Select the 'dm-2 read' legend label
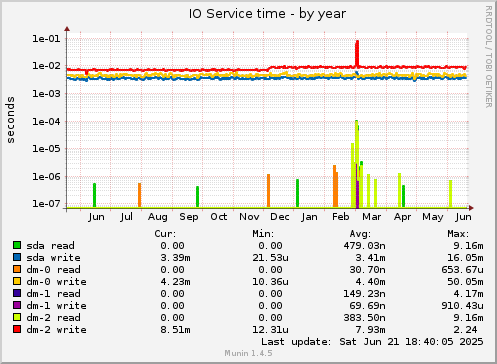The height and width of the screenshot is (364, 497). [53, 318]
